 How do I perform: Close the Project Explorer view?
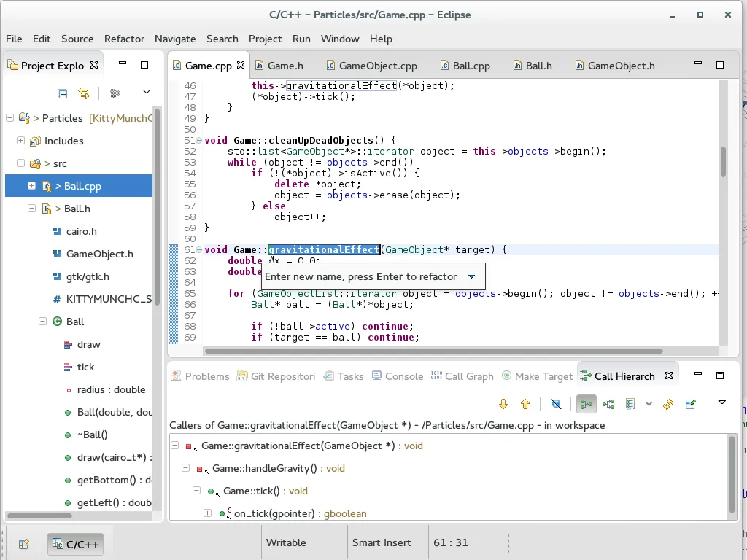pyautogui.click(x=94, y=65)
